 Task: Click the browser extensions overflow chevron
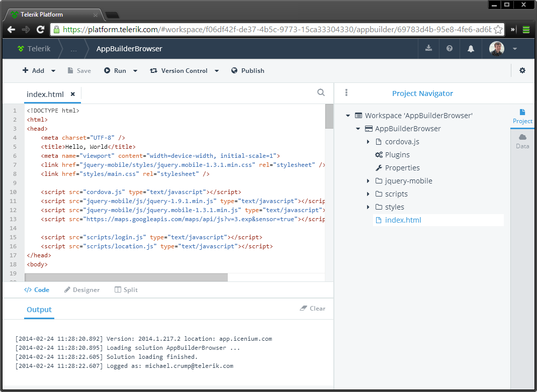click(x=513, y=30)
